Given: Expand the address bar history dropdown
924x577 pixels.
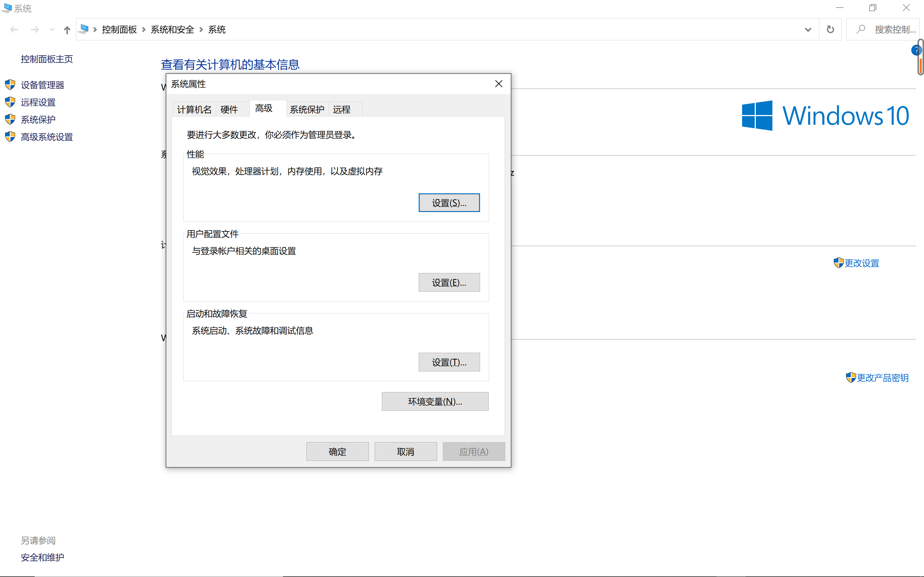Looking at the screenshot, I should pyautogui.click(x=808, y=29).
